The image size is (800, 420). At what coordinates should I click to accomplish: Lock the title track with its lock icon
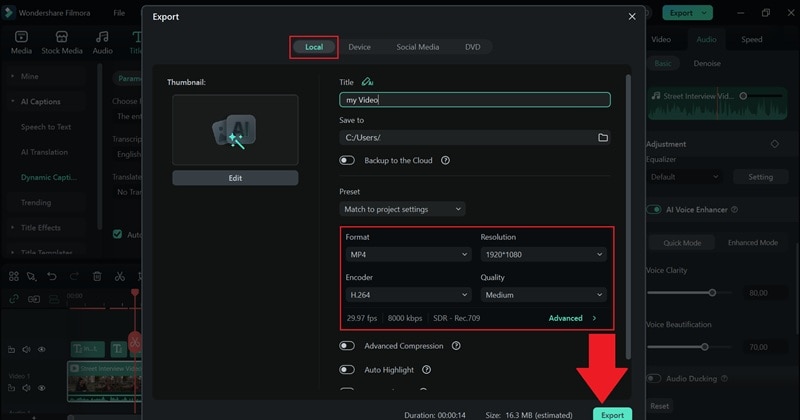11,350
